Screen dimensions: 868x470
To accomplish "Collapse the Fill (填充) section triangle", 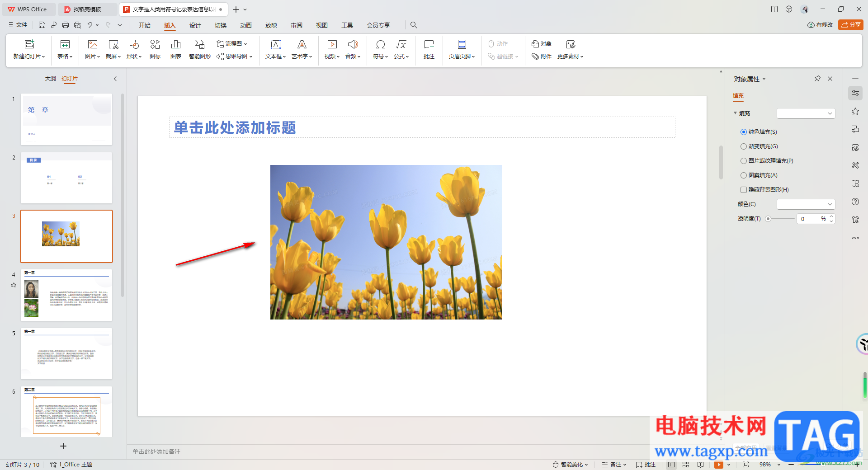I will [x=736, y=113].
